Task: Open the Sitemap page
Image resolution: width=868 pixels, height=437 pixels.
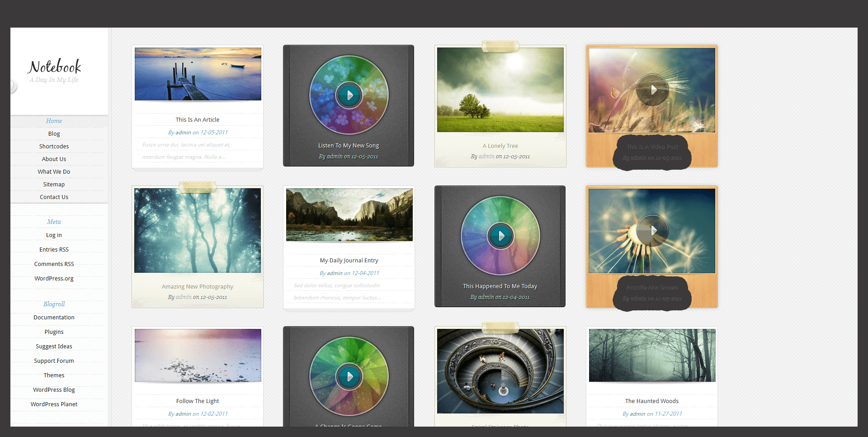Action: [54, 184]
